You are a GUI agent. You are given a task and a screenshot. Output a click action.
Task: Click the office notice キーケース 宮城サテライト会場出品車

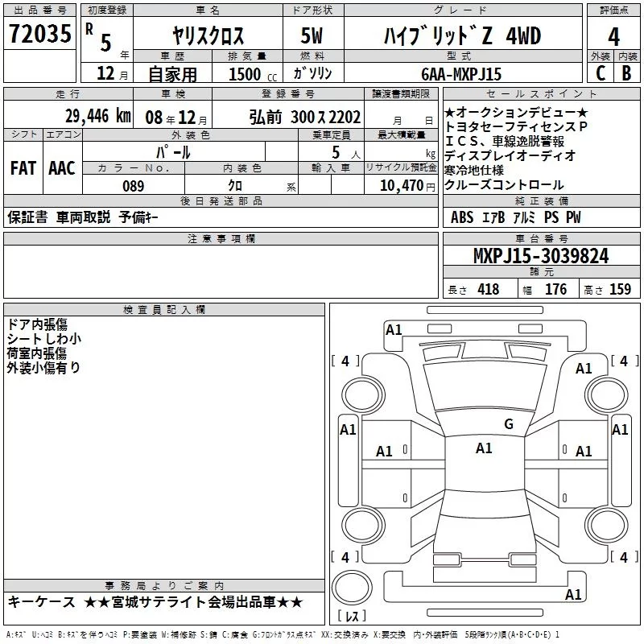[x=155, y=602]
